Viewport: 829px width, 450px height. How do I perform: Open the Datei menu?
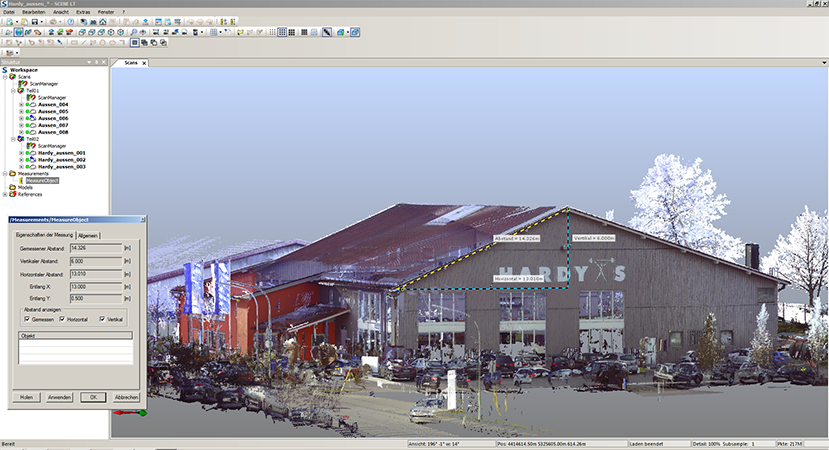[x=9, y=12]
